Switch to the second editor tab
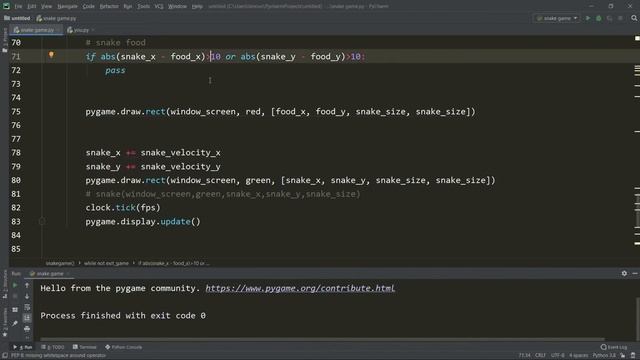Image resolution: width=640 pixels, height=360 pixels. click(80, 30)
